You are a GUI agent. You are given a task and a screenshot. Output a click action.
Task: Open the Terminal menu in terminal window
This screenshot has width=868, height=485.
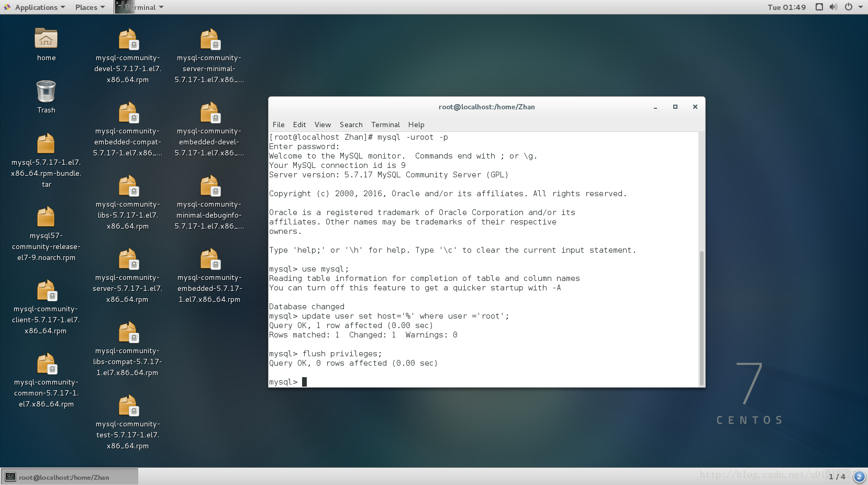(x=385, y=125)
